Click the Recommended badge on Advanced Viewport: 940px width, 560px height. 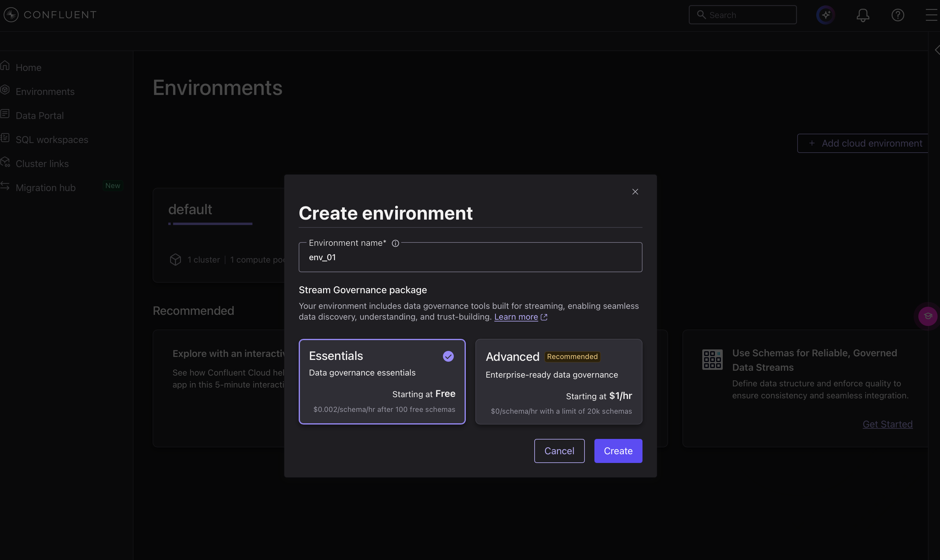[x=572, y=357]
